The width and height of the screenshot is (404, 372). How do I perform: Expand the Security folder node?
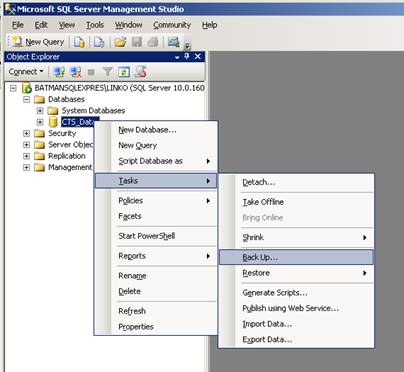[27, 133]
